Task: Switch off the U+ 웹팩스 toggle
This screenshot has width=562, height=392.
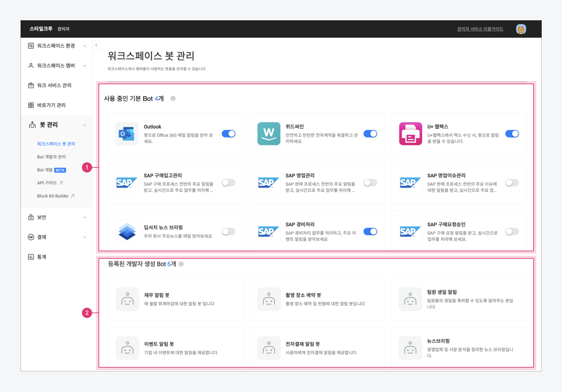Action: [x=512, y=134]
